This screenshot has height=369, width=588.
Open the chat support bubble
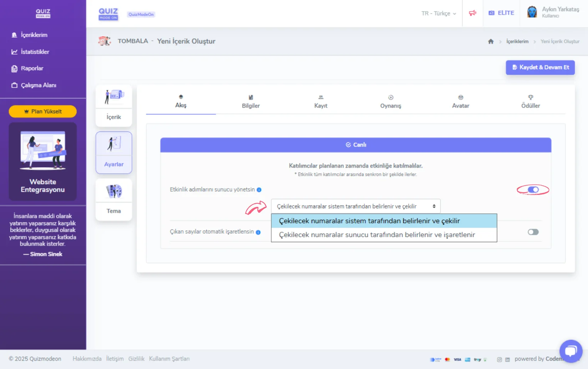[x=571, y=351]
